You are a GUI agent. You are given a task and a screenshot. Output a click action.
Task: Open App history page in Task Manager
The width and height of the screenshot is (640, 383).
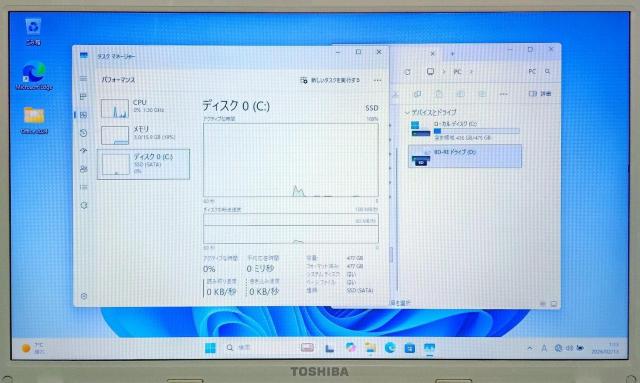[x=83, y=133]
